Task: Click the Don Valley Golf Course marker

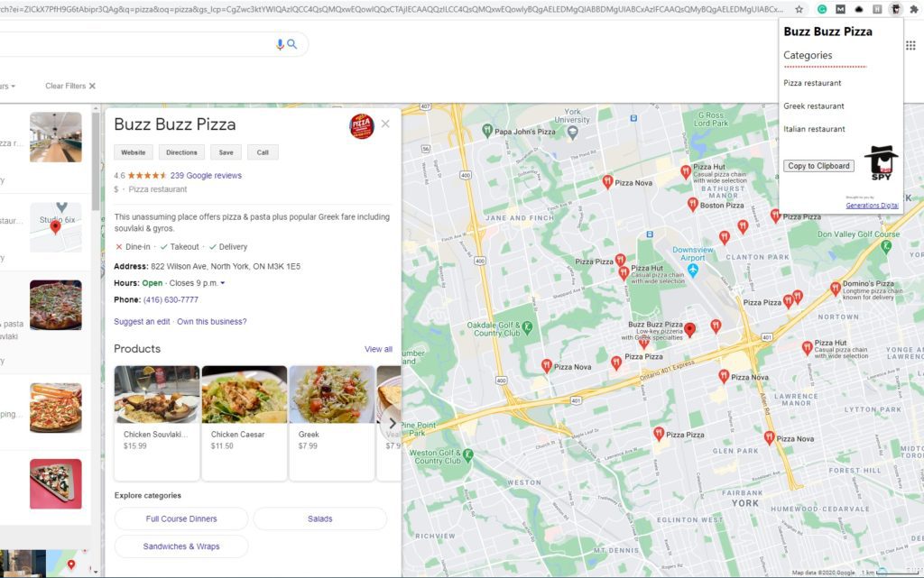Action: coord(886,247)
